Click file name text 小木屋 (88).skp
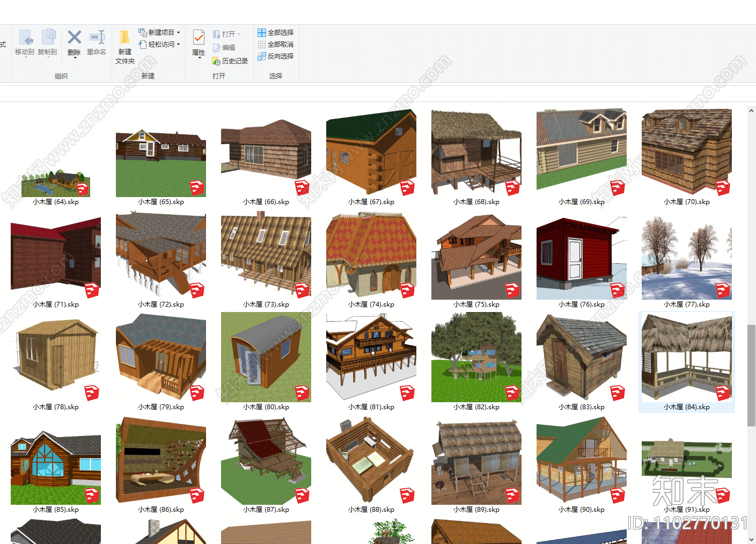Screen dimensions: 756x544 pyautogui.click(x=371, y=510)
